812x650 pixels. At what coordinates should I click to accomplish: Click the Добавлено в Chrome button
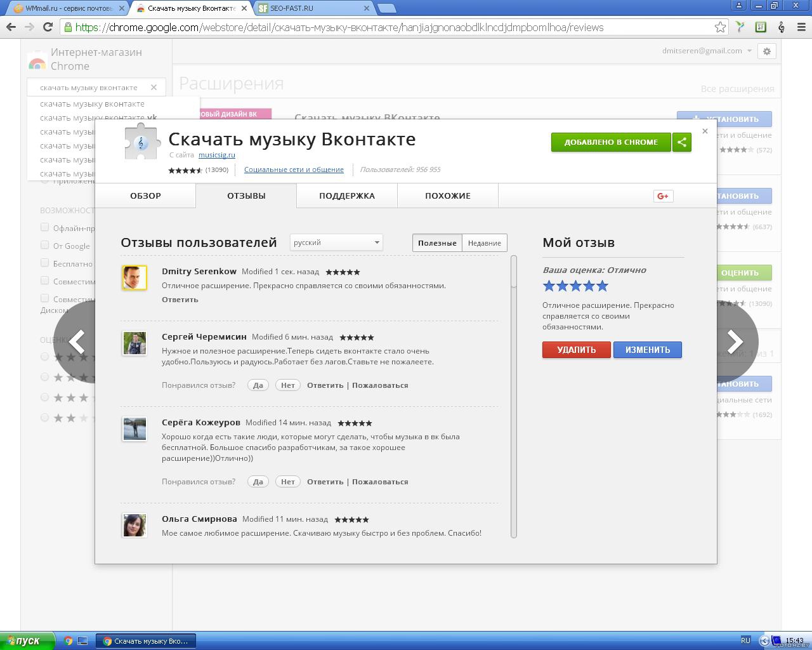click(x=611, y=142)
